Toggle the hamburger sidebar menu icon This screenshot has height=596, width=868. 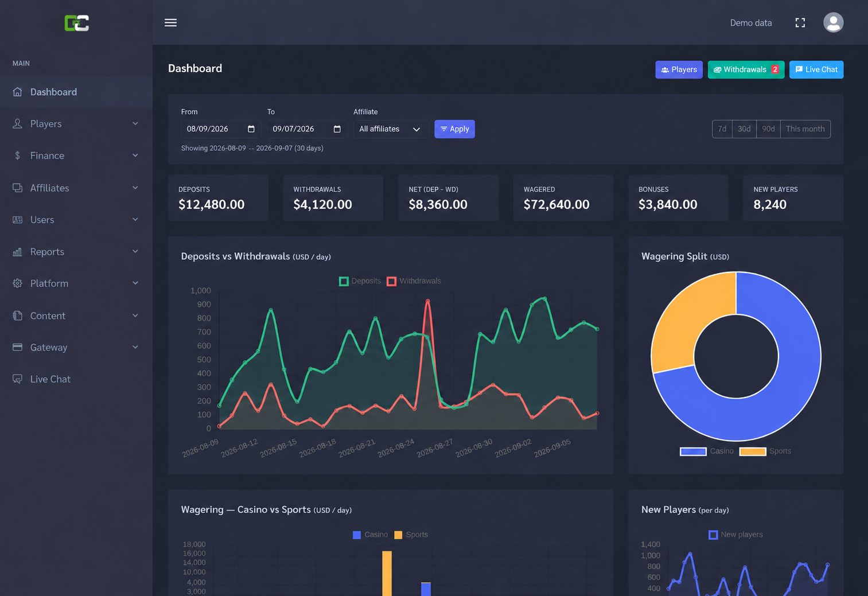point(170,23)
